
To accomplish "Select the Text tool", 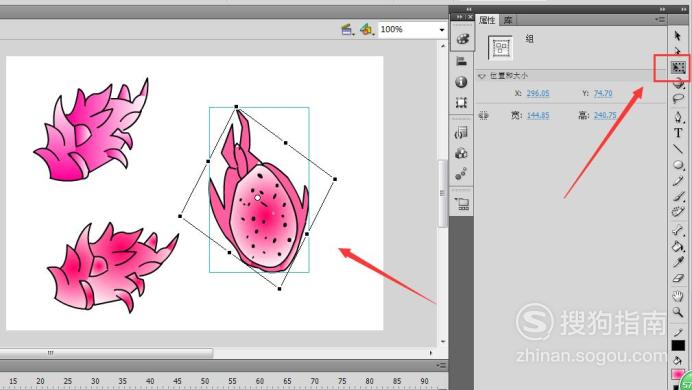I will [678, 133].
